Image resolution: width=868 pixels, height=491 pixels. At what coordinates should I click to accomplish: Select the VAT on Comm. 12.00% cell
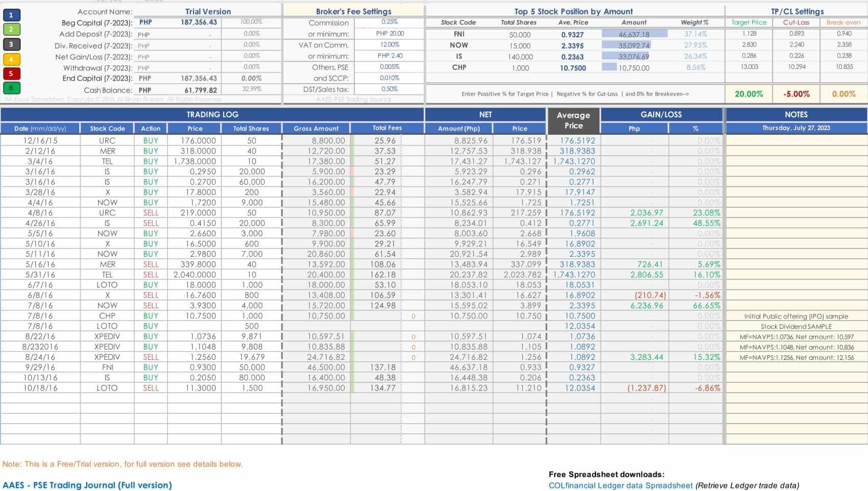(x=389, y=45)
